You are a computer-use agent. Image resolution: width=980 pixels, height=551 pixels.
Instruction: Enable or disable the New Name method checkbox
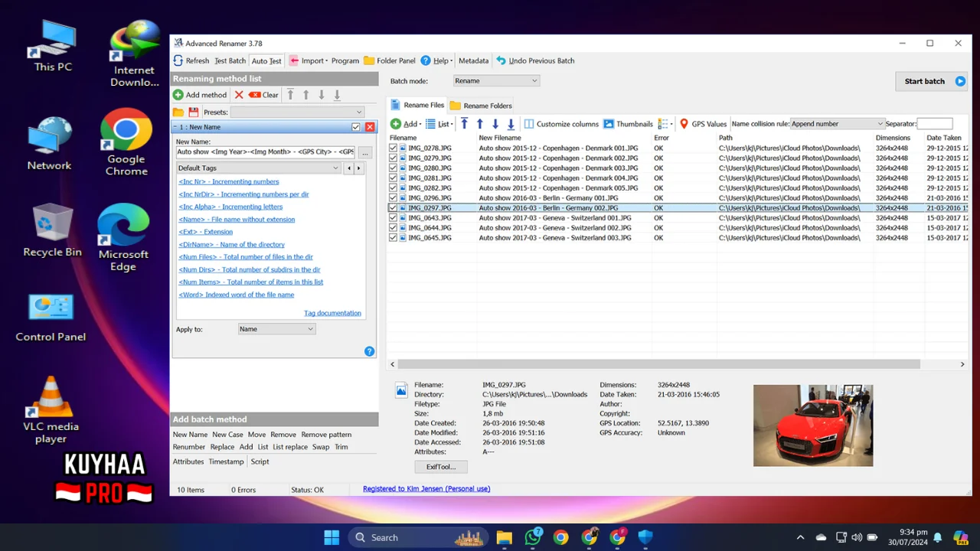[356, 127]
